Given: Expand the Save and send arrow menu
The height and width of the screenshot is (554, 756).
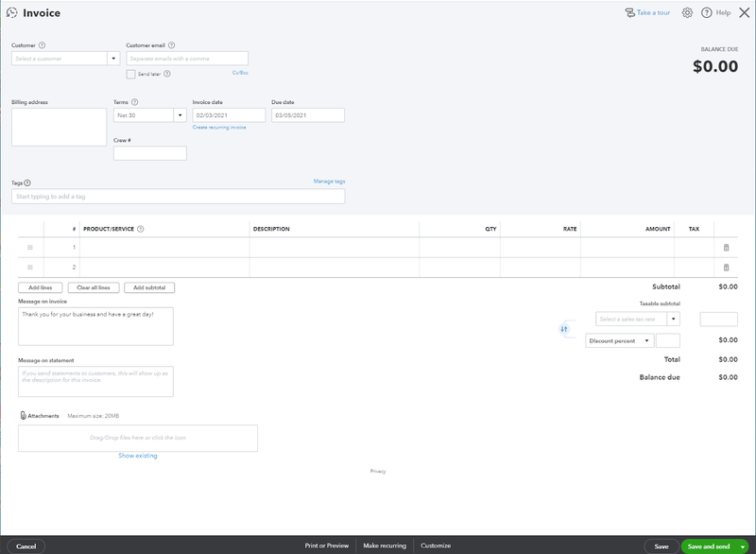Looking at the screenshot, I should coord(743,546).
